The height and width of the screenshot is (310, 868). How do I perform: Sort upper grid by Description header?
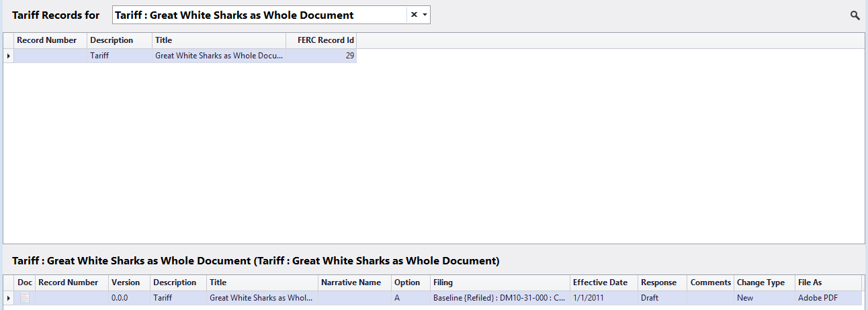pyautogui.click(x=120, y=40)
